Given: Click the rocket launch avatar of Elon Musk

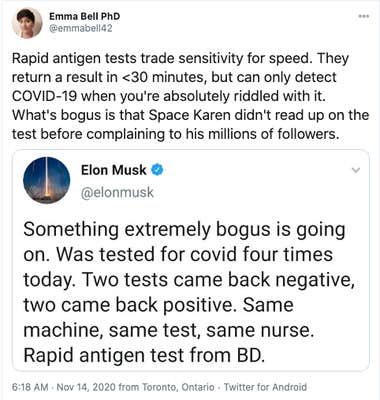Looking at the screenshot, I should coord(47,180).
